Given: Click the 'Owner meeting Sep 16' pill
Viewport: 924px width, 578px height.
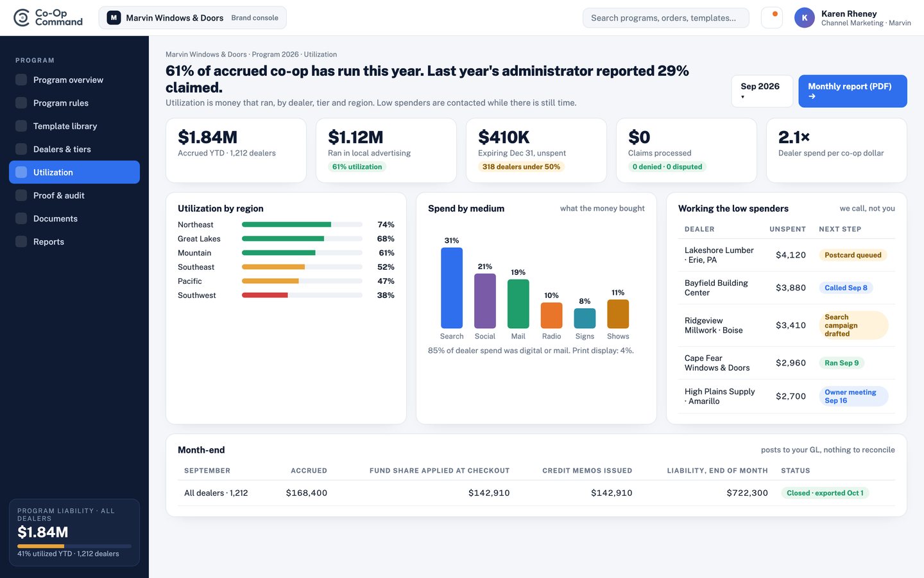Looking at the screenshot, I should click(853, 396).
